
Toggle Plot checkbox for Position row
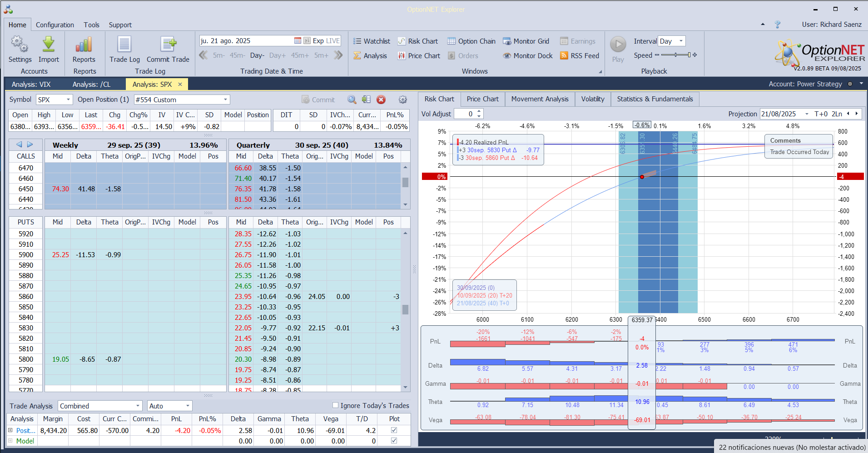coord(394,430)
